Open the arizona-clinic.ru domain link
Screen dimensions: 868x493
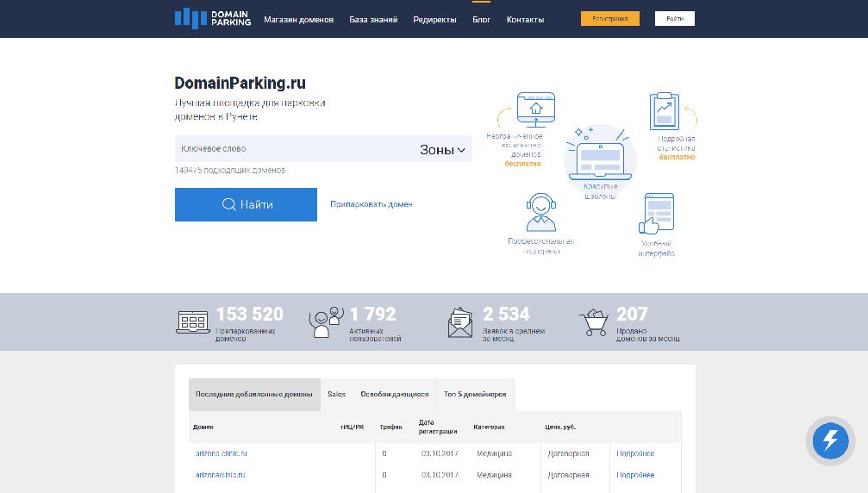[221, 453]
